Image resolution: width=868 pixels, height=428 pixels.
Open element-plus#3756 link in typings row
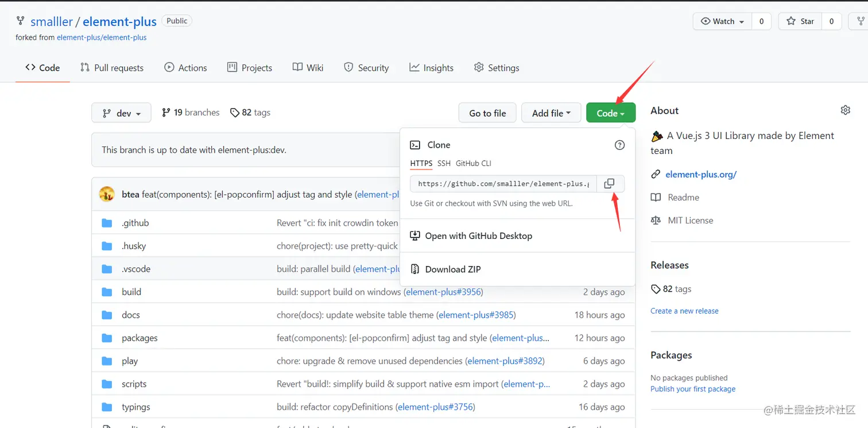coord(435,407)
